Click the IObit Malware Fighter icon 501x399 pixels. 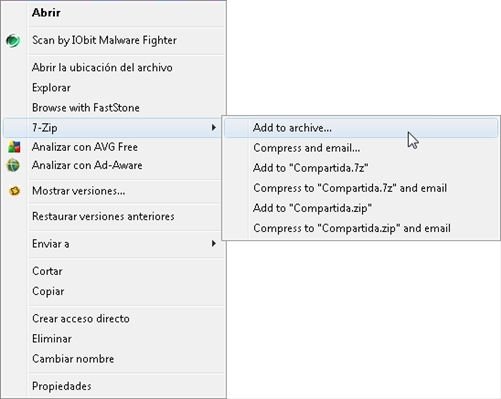13,41
